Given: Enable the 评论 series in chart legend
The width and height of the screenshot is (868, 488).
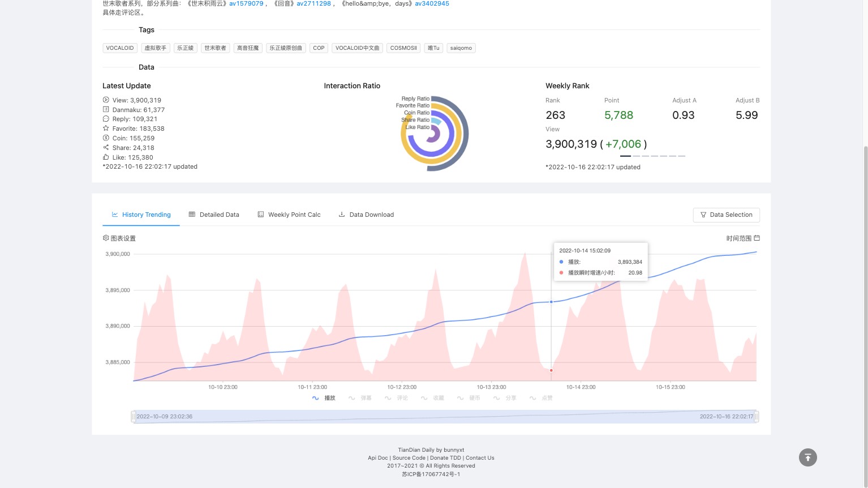Looking at the screenshot, I should [396, 398].
